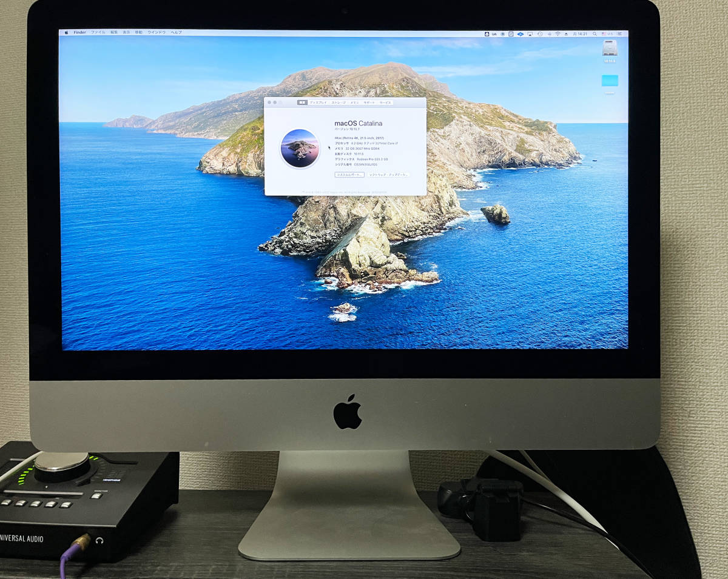Switch to the 概要 tab
Image resolution: width=728 pixels, height=579 pixels.
(302, 102)
